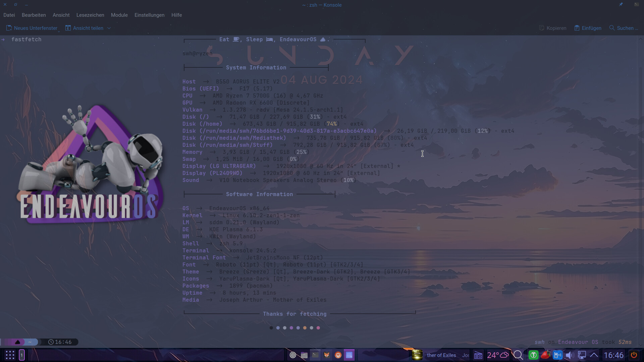Image resolution: width=644 pixels, height=362 pixels.
Task: Open the Ansicht menu
Action: click(x=61, y=15)
